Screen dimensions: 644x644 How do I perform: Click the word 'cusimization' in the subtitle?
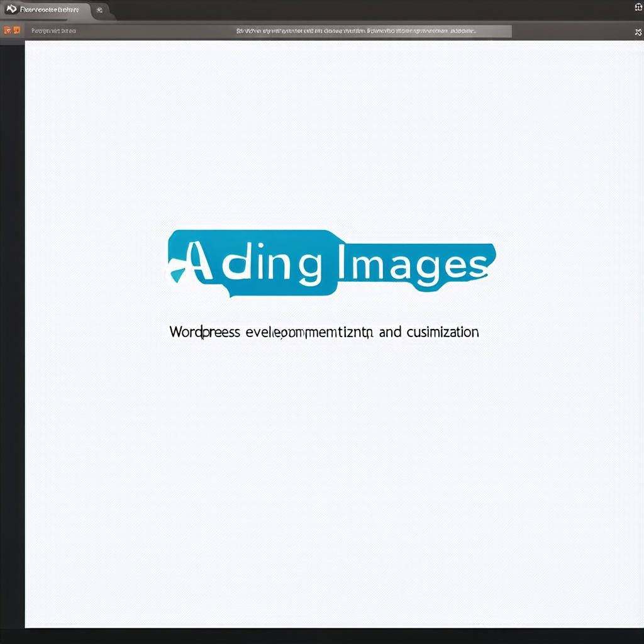click(x=443, y=331)
